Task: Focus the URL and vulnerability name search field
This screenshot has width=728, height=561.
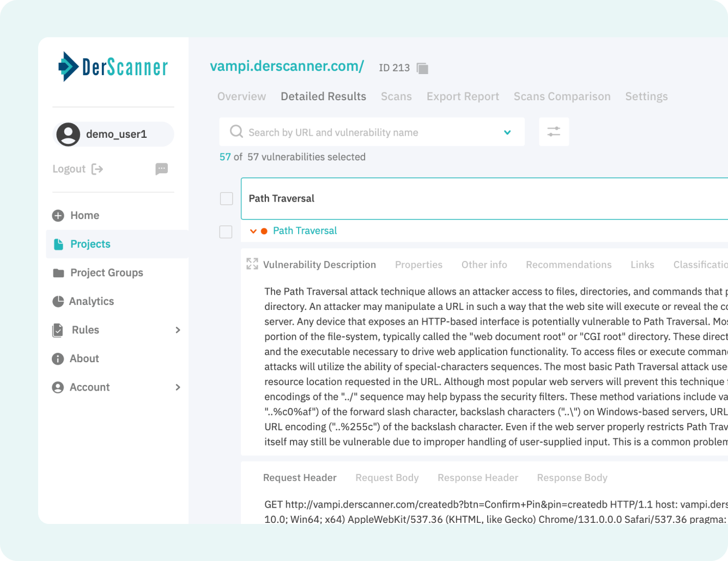Action: pos(372,132)
